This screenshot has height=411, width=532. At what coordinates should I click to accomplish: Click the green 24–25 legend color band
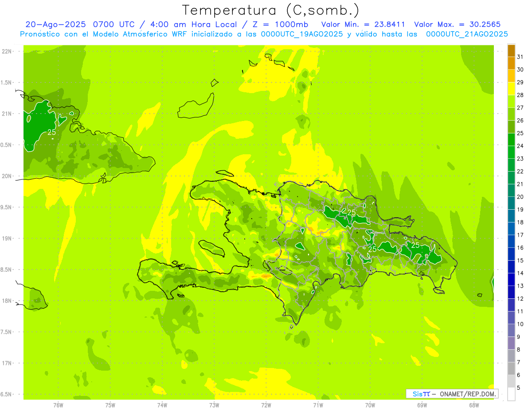pos(511,140)
